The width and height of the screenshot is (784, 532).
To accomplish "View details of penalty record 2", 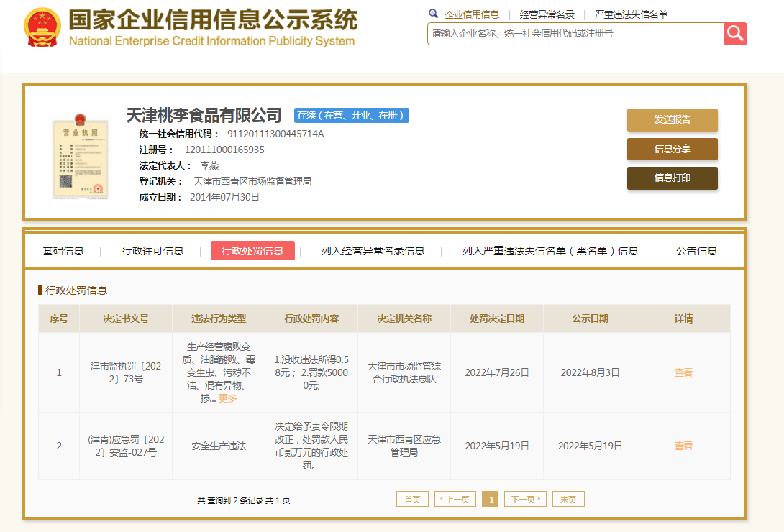I will [x=683, y=446].
